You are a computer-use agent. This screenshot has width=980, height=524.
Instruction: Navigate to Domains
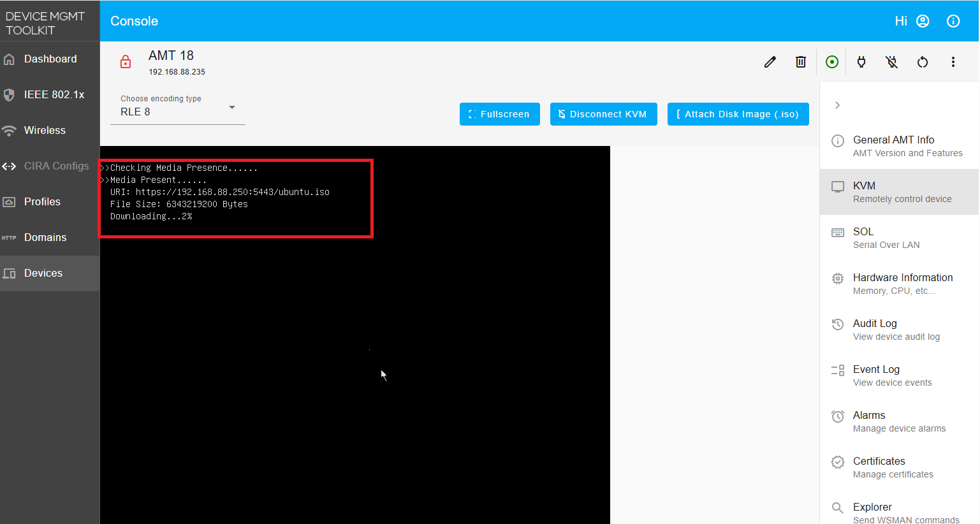(x=50, y=238)
